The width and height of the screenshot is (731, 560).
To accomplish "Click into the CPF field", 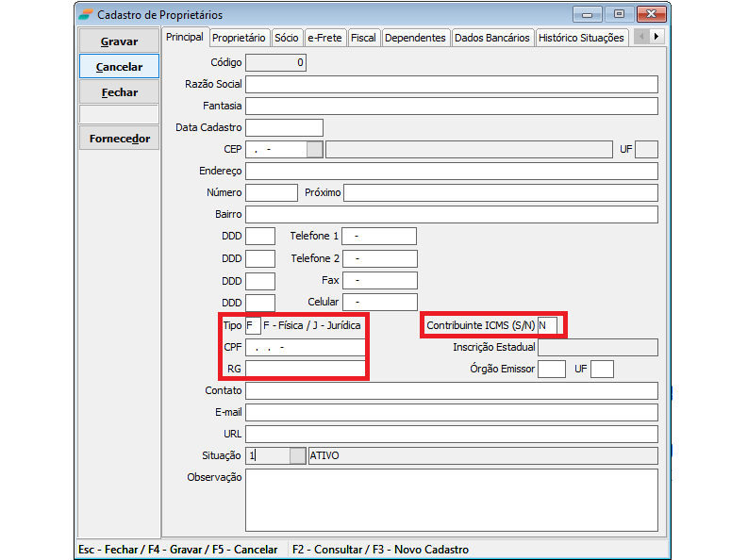I will (305, 347).
